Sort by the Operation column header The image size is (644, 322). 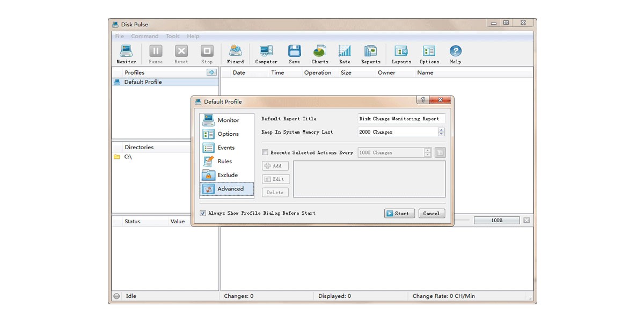coord(317,73)
